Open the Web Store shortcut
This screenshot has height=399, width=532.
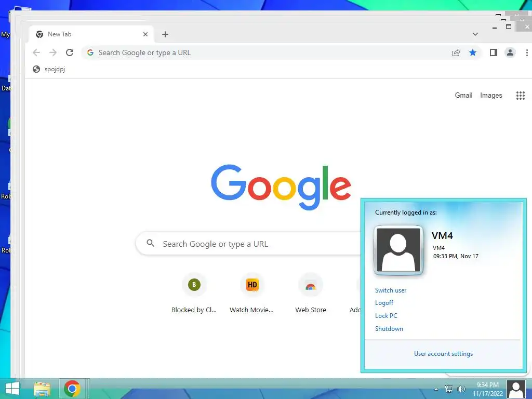tap(311, 294)
